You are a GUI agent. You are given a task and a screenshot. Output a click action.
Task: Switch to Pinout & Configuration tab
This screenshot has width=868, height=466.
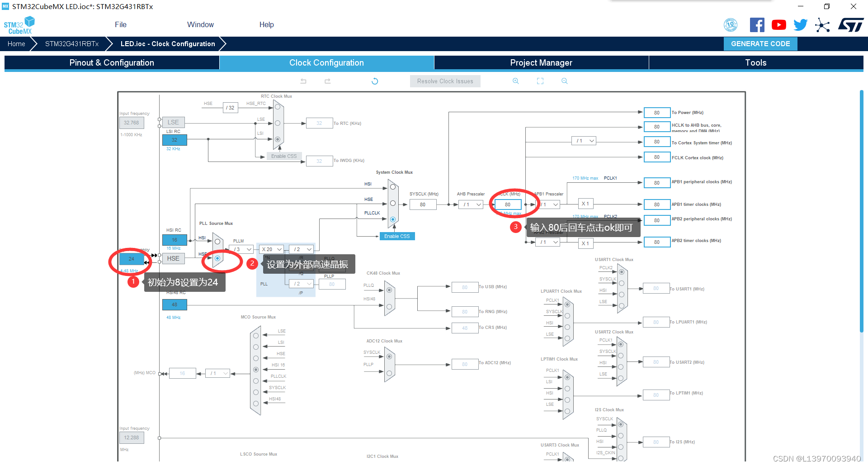(112, 63)
